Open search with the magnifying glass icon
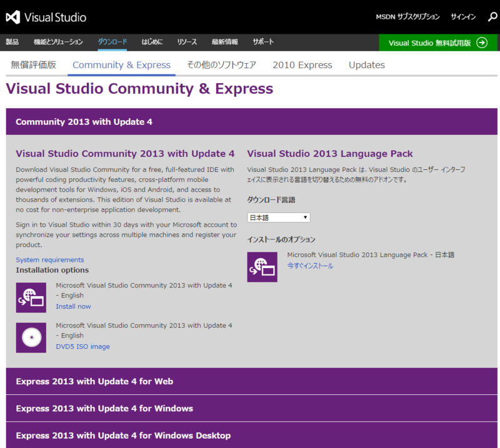The image size is (500, 448). click(x=491, y=16)
